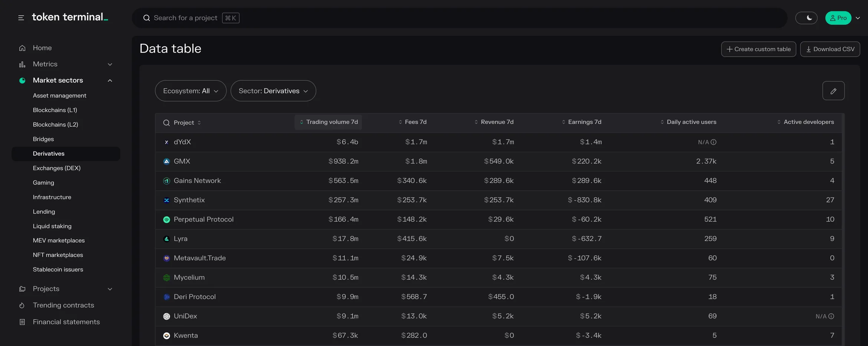The width and height of the screenshot is (868, 346).
Task: Click the Financial statements document icon
Action: tap(22, 322)
